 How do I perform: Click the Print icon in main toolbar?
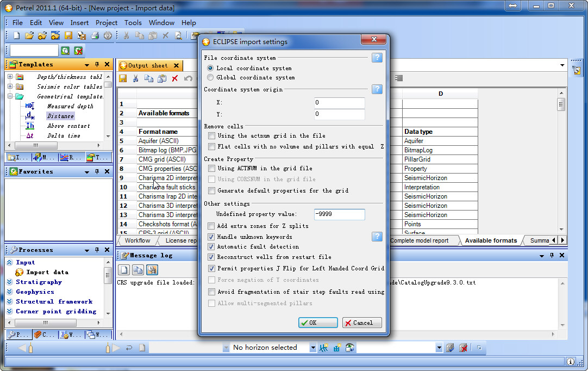[95, 35]
